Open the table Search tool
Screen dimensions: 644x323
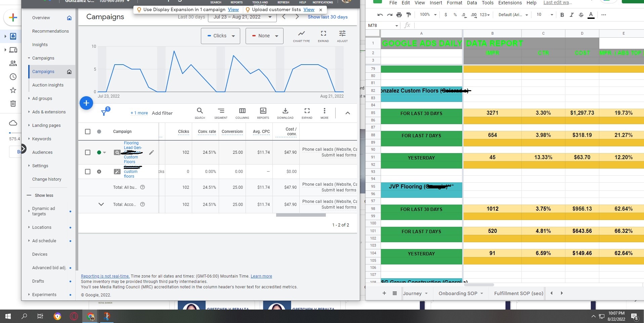click(x=200, y=113)
